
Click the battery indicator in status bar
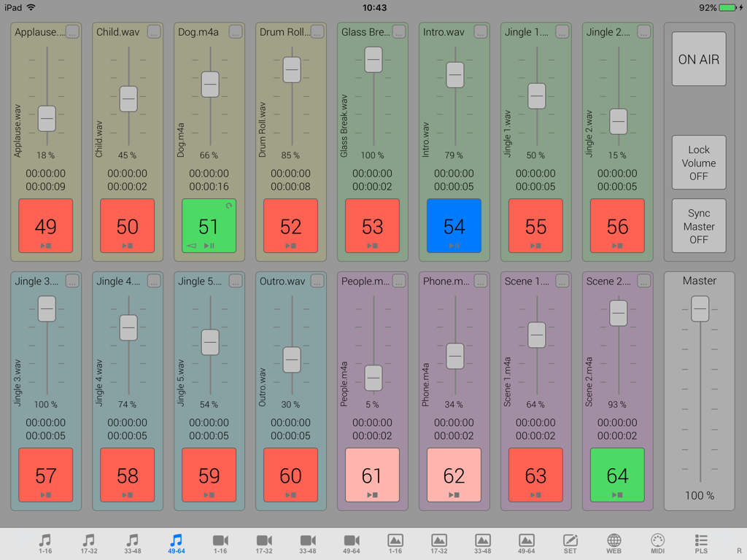(728, 7)
